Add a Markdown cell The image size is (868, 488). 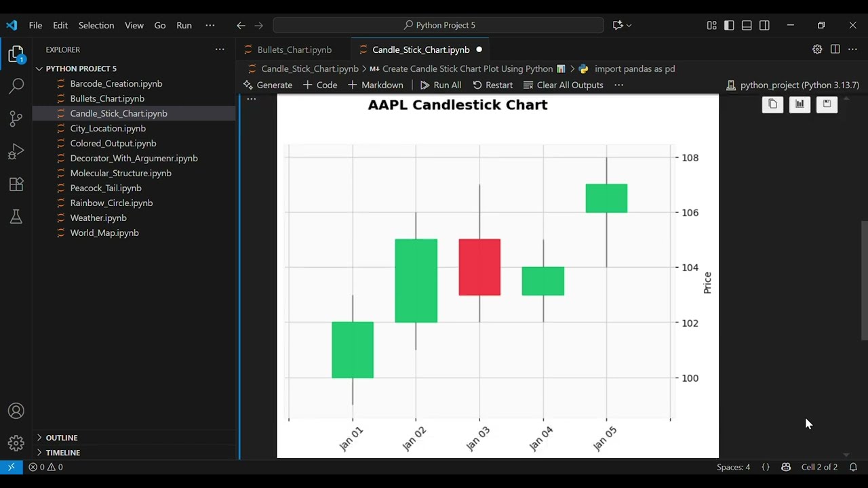point(375,85)
